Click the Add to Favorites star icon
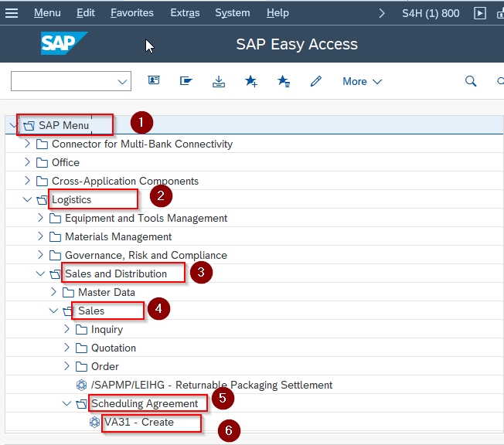Screen dimensions: 504x445 tap(251, 81)
